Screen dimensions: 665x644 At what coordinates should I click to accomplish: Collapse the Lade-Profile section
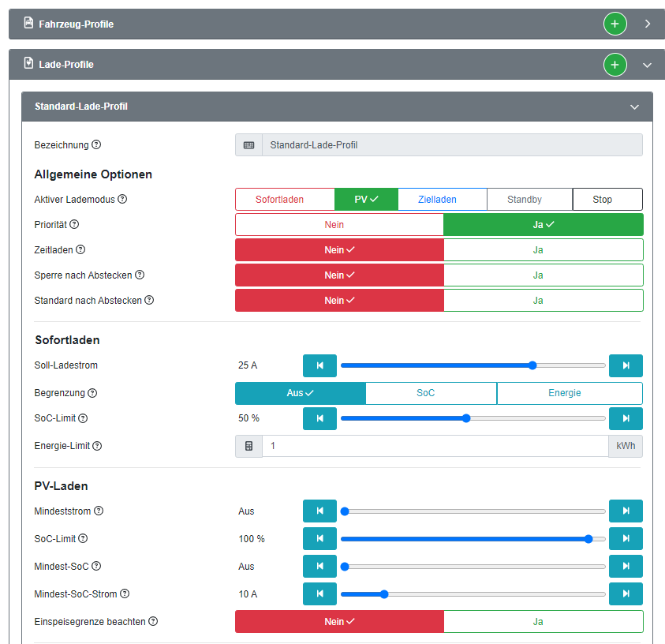coord(648,66)
